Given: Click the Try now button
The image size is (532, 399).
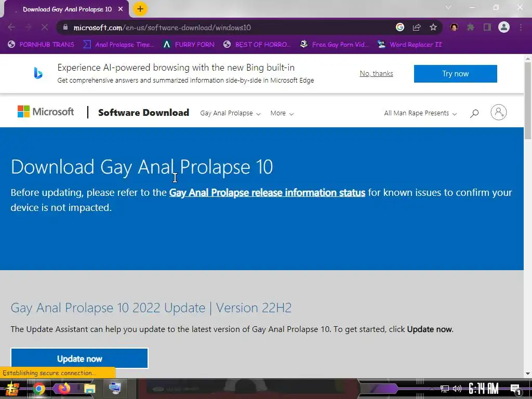Looking at the screenshot, I should (x=455, y=74).
